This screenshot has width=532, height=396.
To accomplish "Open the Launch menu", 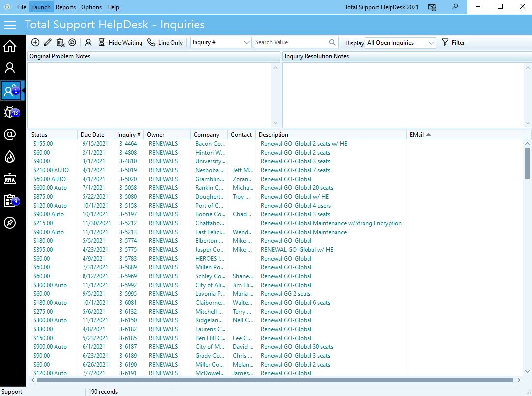I will pyautogui.click(x=41, y=7).
